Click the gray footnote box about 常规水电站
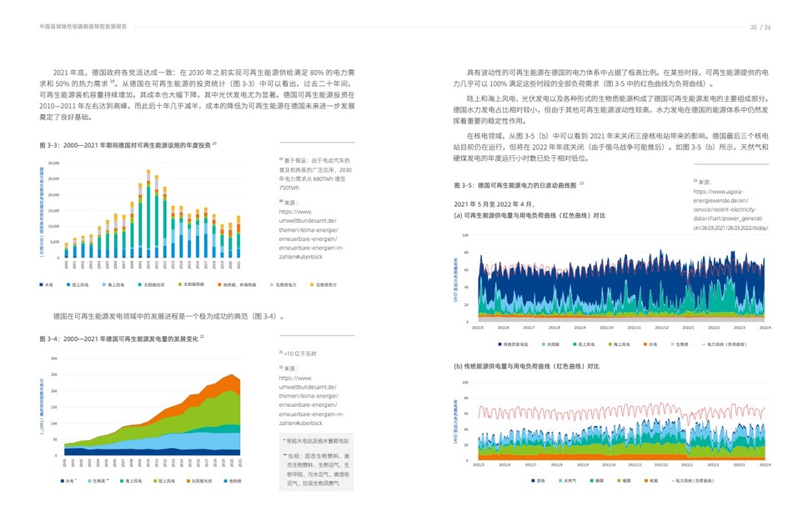 click(x=316, y=461)
